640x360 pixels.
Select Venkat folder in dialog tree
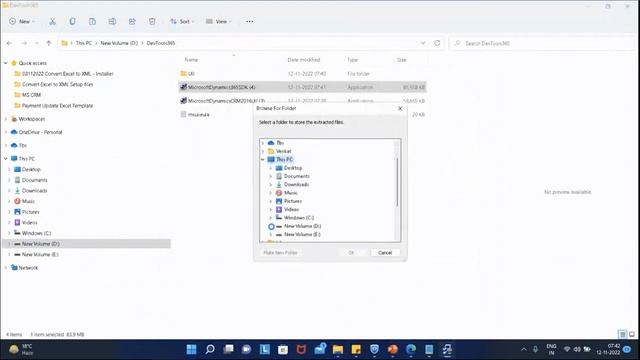[283, 151]
